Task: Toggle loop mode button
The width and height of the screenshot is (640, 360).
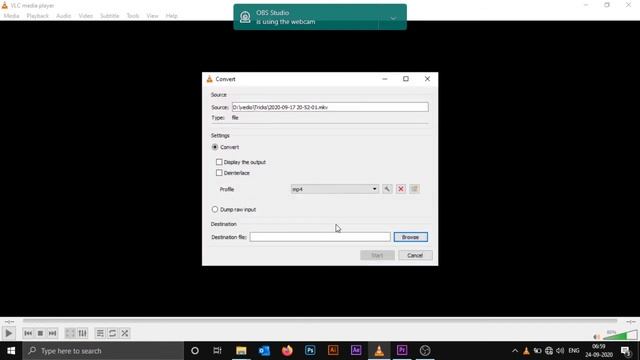Action: click(x=112, y=333)
